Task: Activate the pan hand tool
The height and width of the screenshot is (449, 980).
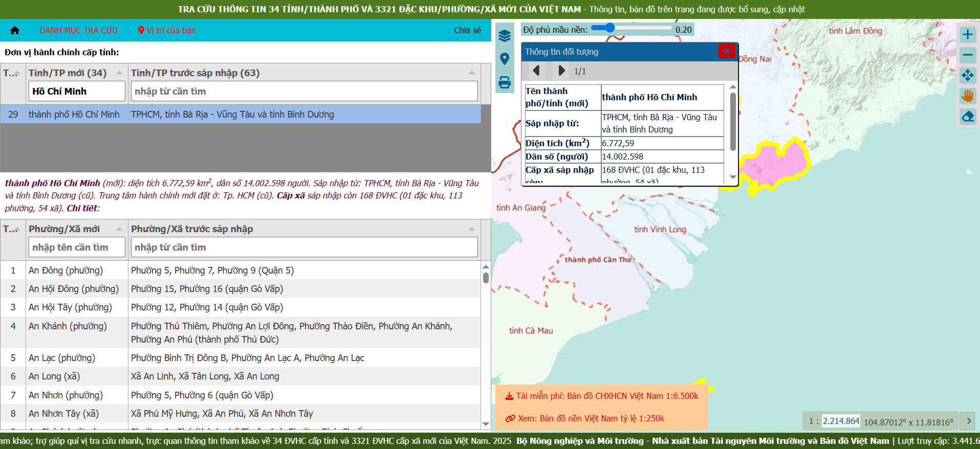Action: pos(967,96)
